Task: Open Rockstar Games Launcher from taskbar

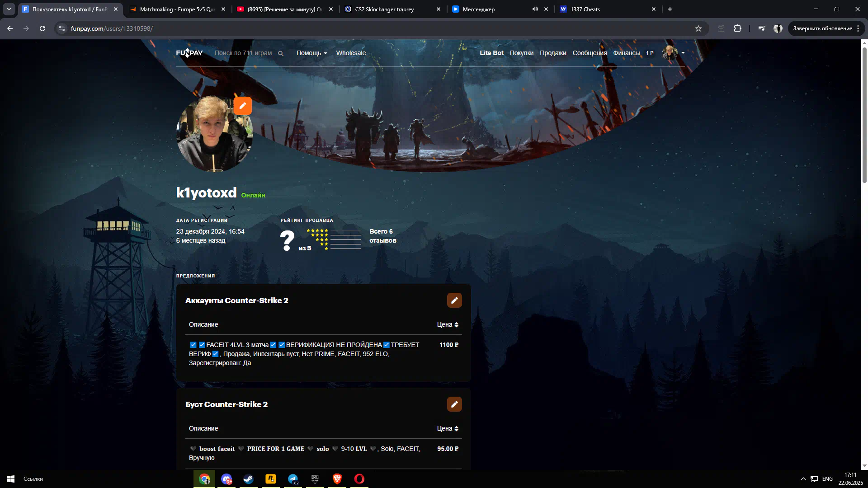Action: tap(271, 479)
